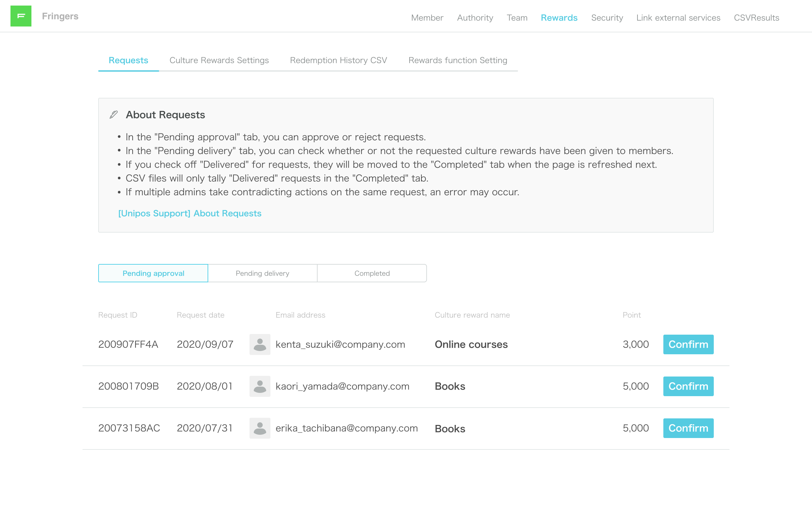Screen dimensions: 812x509
Task: Select the Pending approval filter
Action: pos(153,273)
